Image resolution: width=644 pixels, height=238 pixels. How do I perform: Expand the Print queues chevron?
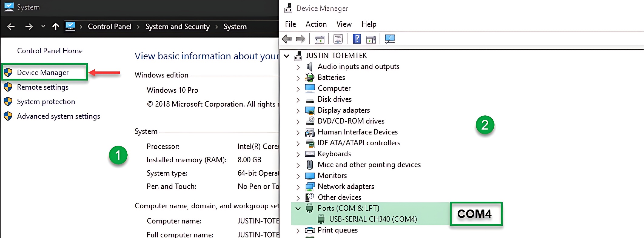click(x=298, y=231)
